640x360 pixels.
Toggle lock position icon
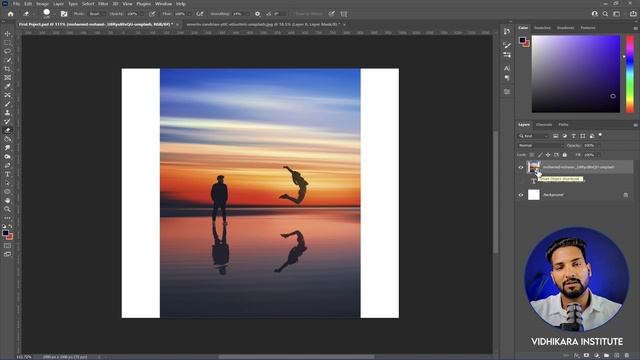coord(548,155)
